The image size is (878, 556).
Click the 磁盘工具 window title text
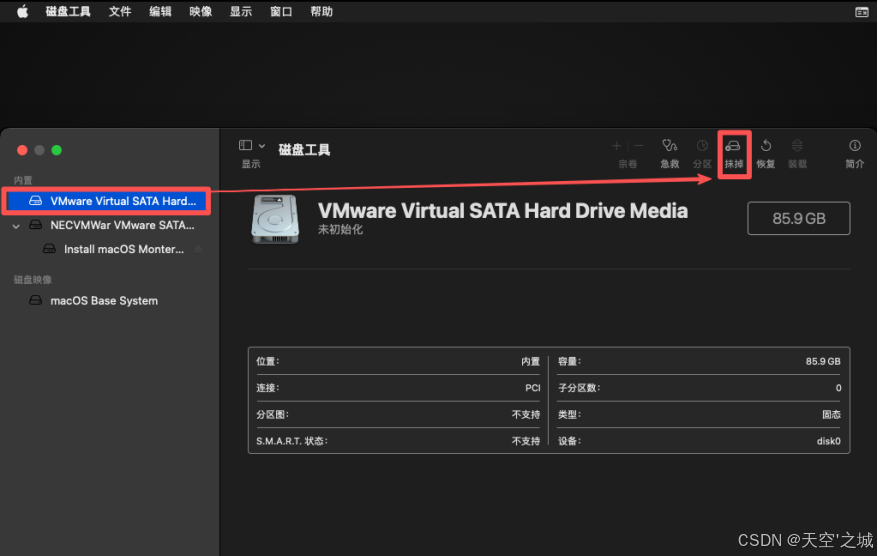pyautogui.click(x=304, y=149)
